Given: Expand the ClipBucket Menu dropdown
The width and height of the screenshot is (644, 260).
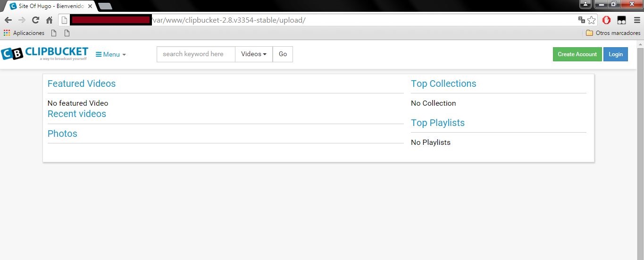Looking at the screenshot, I should click(x=111, y=54).
